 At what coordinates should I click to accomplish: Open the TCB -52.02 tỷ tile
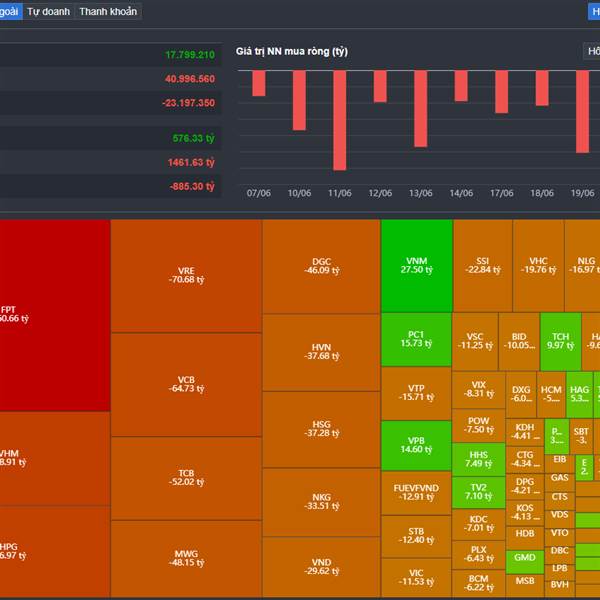(x=186, y=478)
